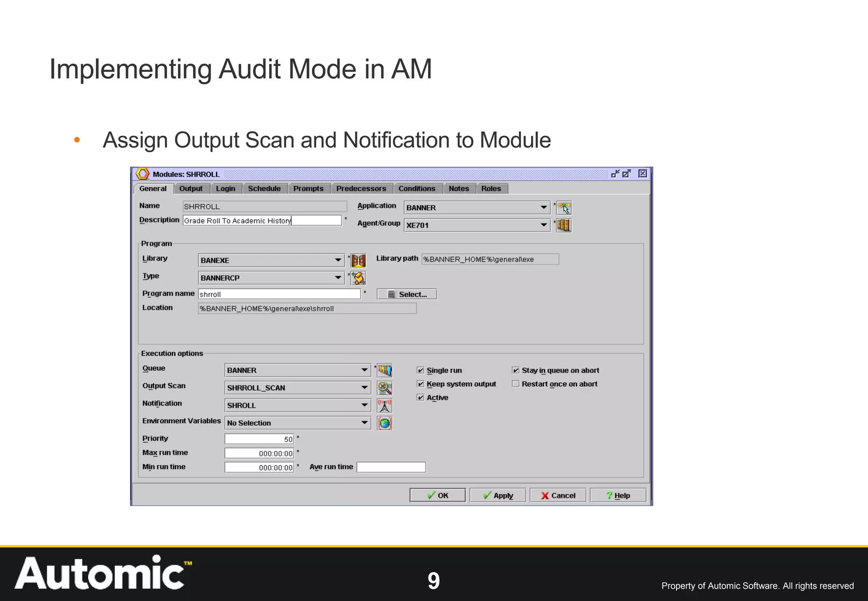
Task: Click the OK button
Action: tap(437, 495)
